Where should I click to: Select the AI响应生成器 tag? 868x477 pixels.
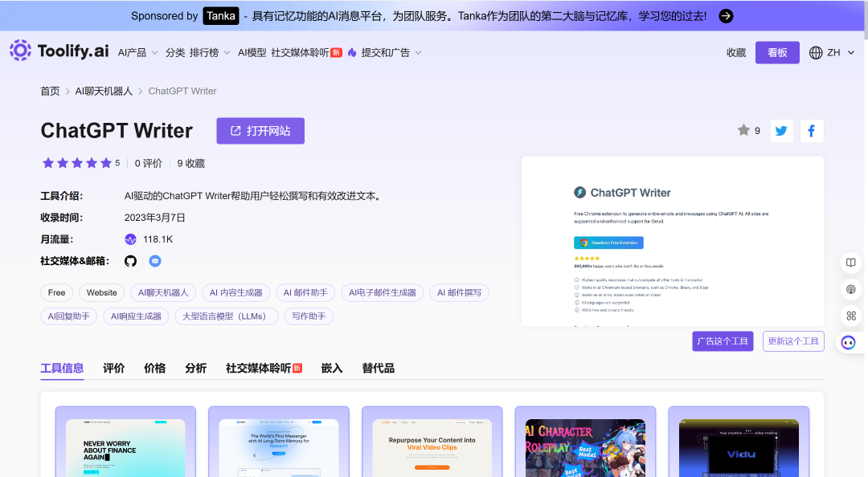136,316
